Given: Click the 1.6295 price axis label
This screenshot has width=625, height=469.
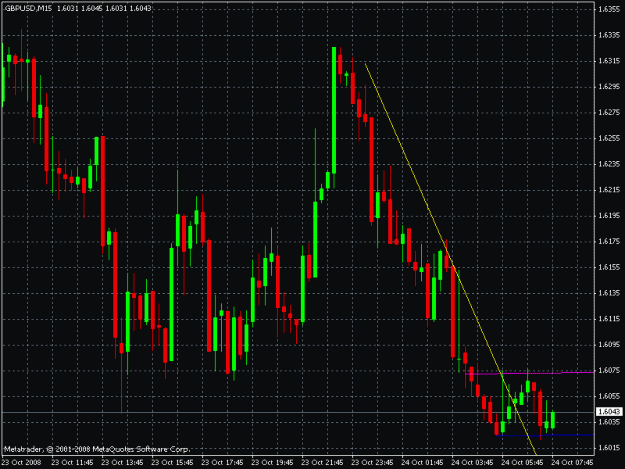Looking at the screenshot, I should tap(609, 86).
